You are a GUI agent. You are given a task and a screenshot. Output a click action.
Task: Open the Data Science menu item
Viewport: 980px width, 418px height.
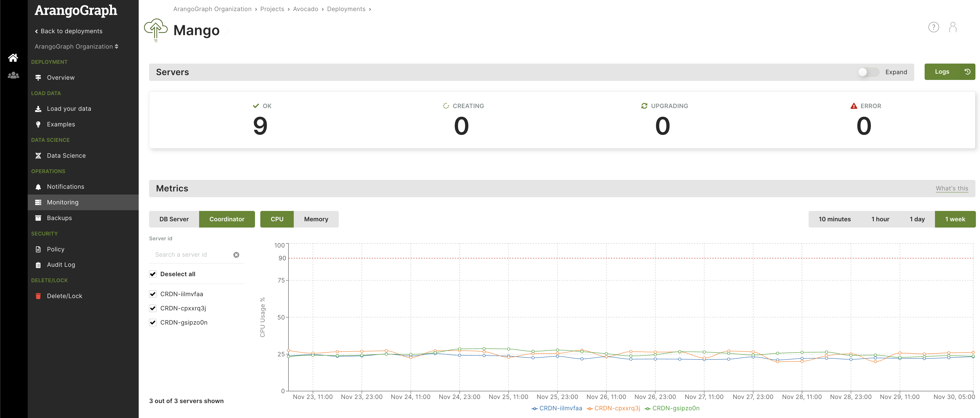(83, 156)
